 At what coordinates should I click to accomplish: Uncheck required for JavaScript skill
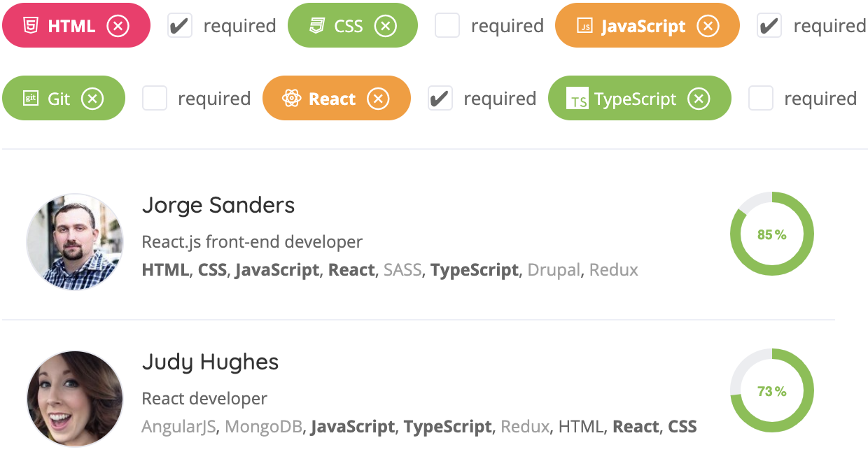click(769, 26)
